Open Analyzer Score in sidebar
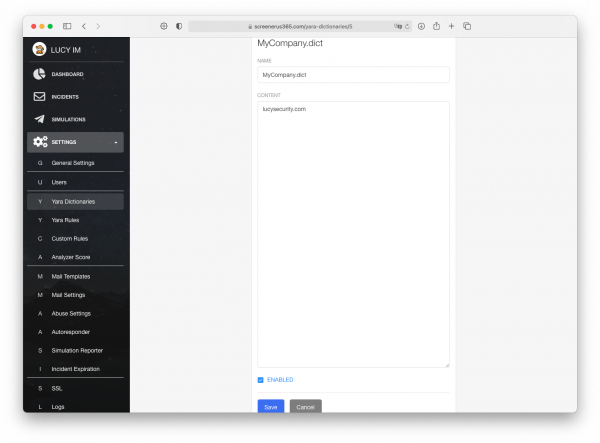 pos(75,257)
